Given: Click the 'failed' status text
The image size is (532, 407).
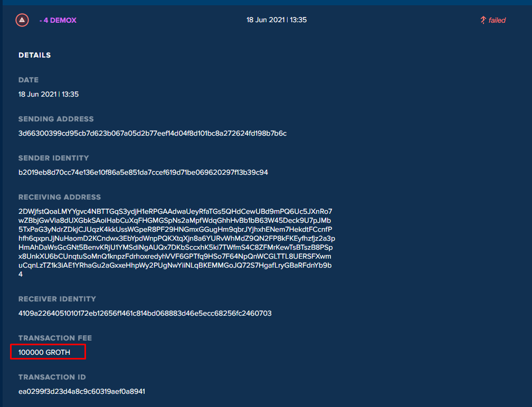Looking at the screenshot, I should 497,20.
